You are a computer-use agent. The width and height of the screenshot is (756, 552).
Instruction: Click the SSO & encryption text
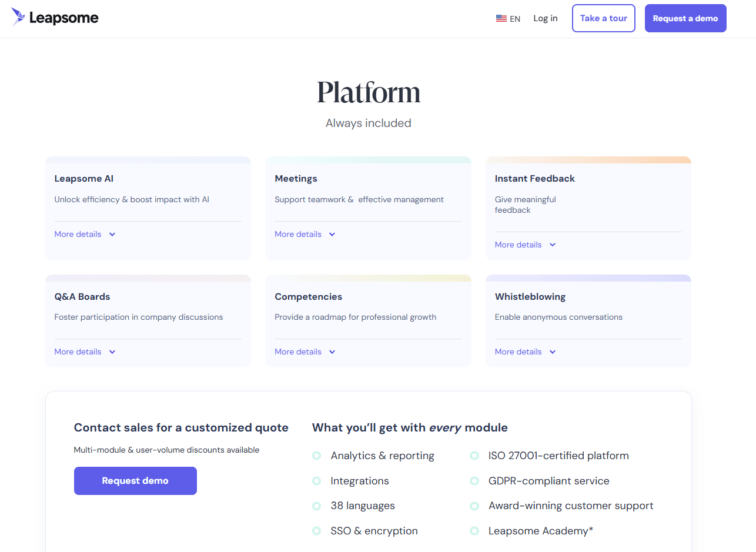[x=374, y=531]
